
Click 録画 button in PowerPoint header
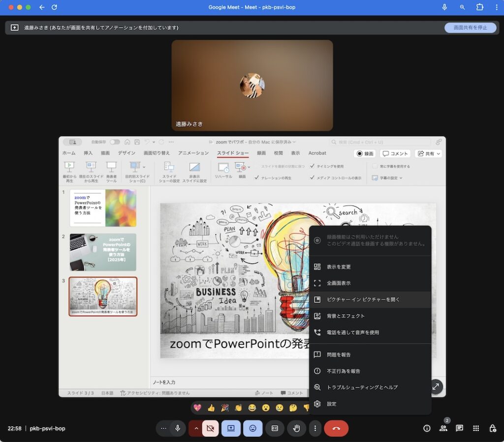coord(365,154)
